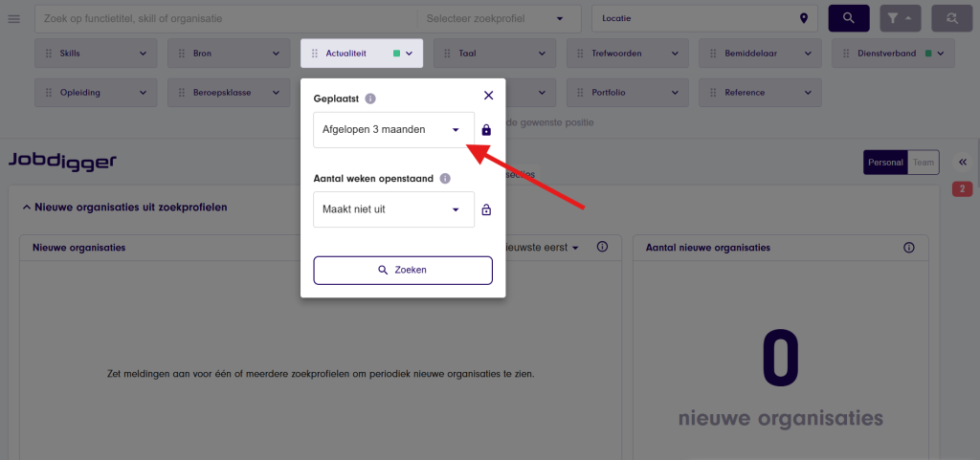Collapse sidebar with double chevron icon

963,162
